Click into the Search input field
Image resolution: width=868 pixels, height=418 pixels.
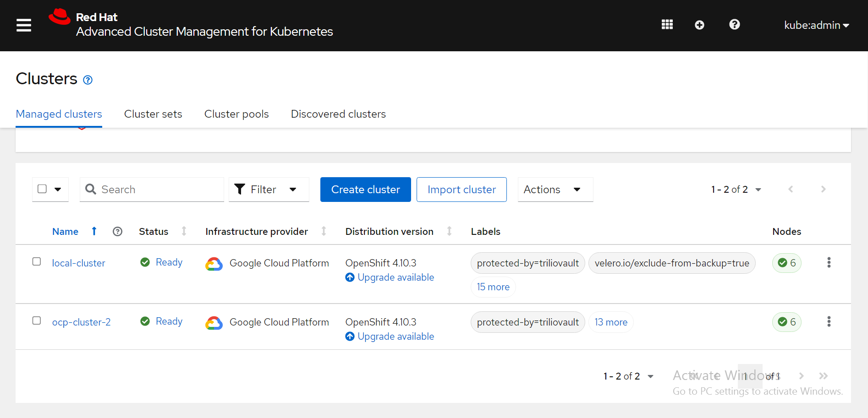pos(158,190)
